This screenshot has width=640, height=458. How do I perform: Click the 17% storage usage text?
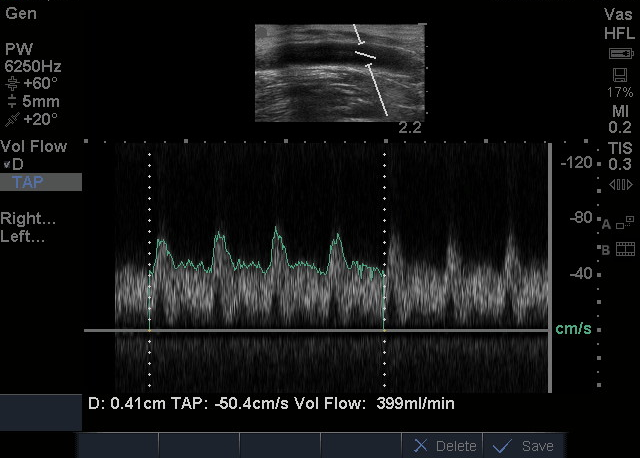[x=620, y=92]
